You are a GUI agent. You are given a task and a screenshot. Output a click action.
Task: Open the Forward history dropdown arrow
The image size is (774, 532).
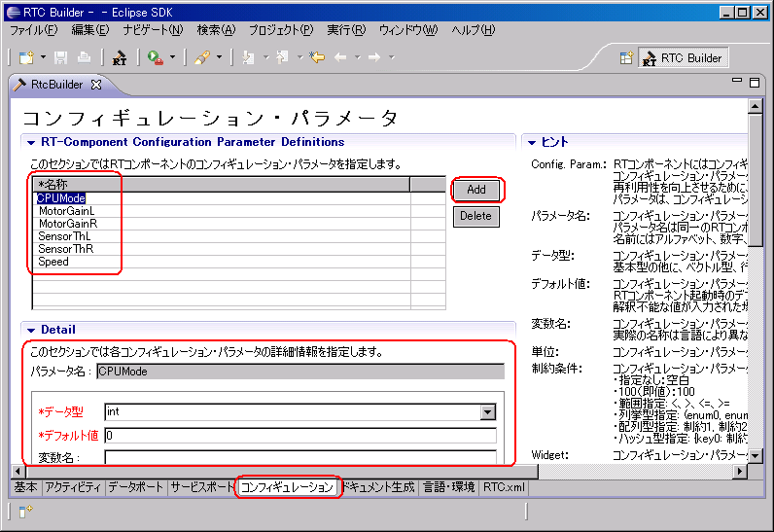[392, 57]
